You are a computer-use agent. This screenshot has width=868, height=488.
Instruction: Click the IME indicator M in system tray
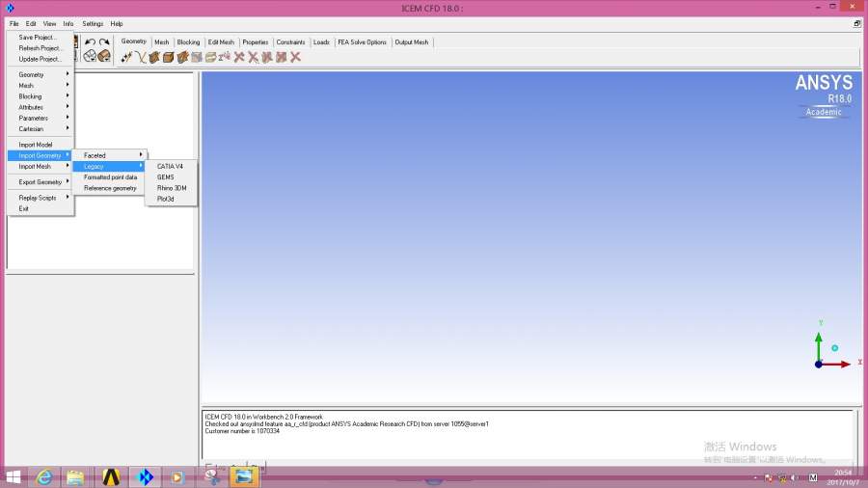click(x=813, y=477)
